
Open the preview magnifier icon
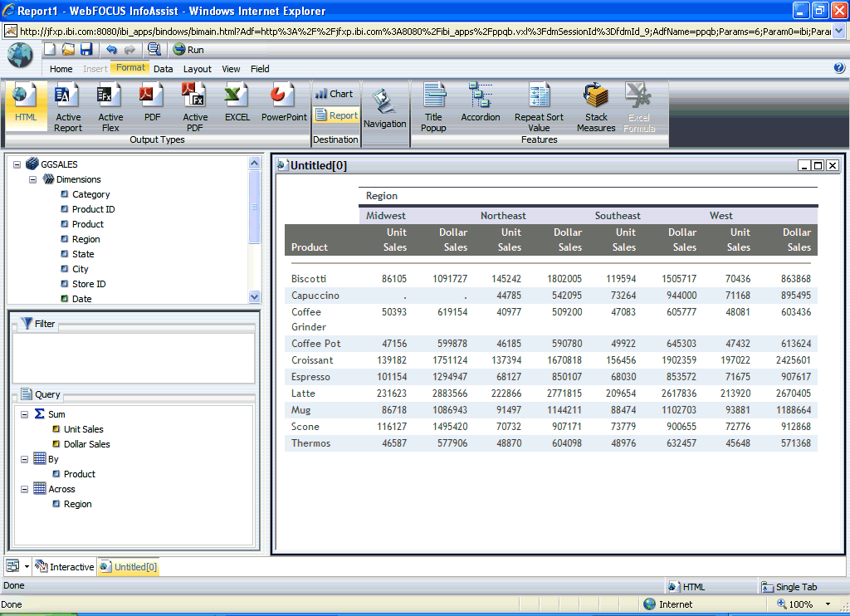coord(154,49)
